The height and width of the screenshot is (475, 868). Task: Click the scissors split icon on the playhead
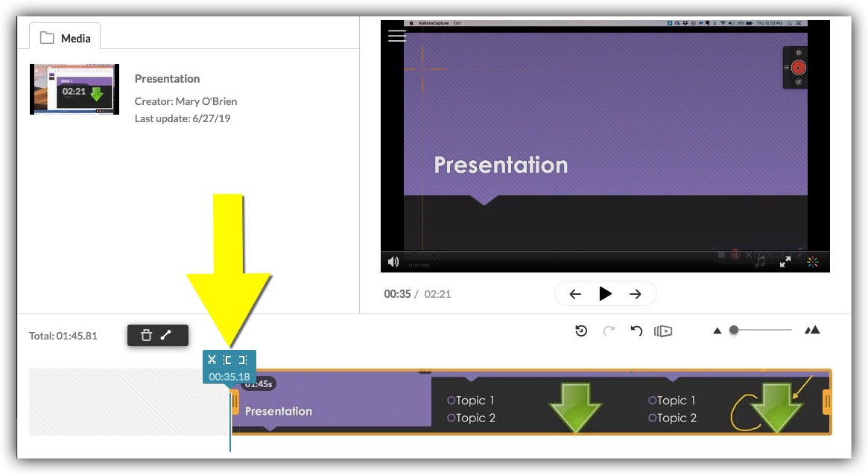[x=212, y=360]
